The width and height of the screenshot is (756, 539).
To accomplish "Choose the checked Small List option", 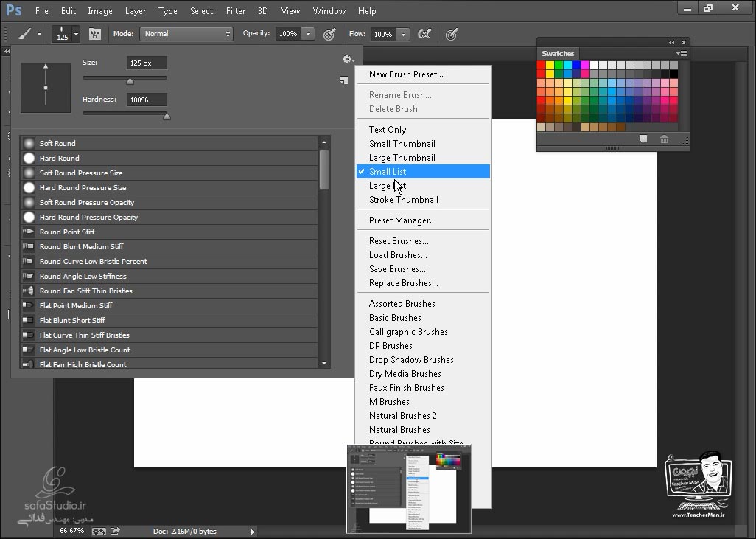I will tap(424, 171).
